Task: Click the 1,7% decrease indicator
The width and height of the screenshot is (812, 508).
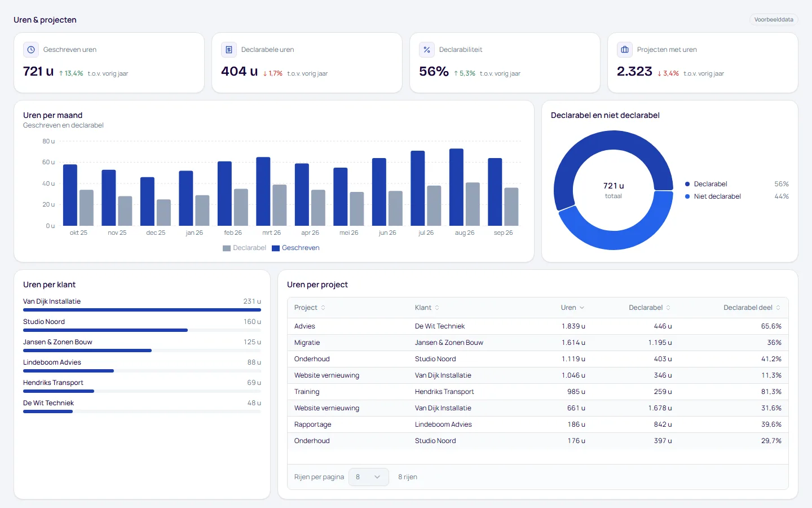Action: 273,73
